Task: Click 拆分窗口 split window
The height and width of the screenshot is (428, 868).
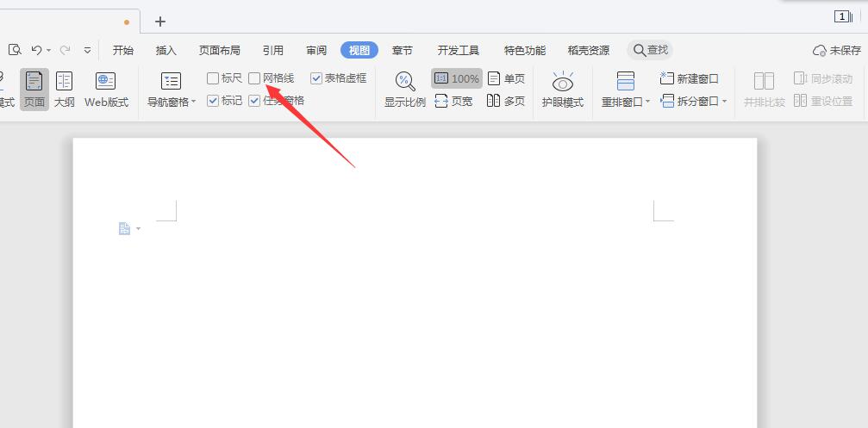Action: pos(690,102)
